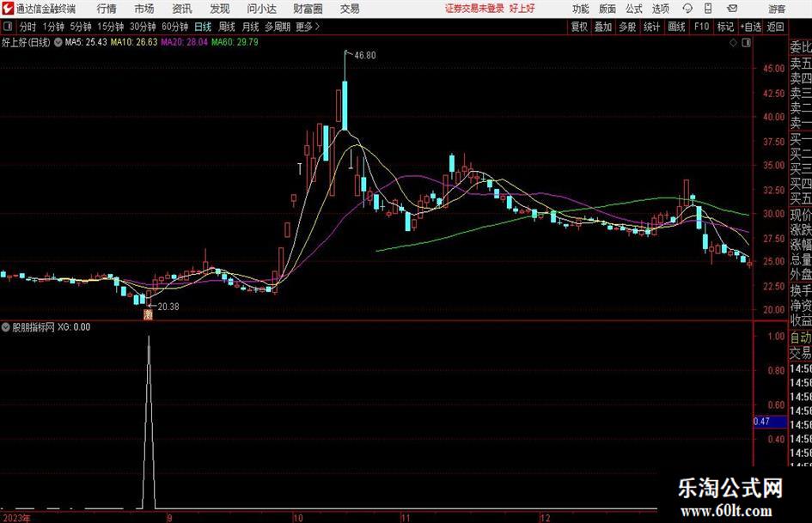Click the 统计 statistics toolbar button
The width and height of the screenshot is (812, 523).
click(x=651, y=27)
